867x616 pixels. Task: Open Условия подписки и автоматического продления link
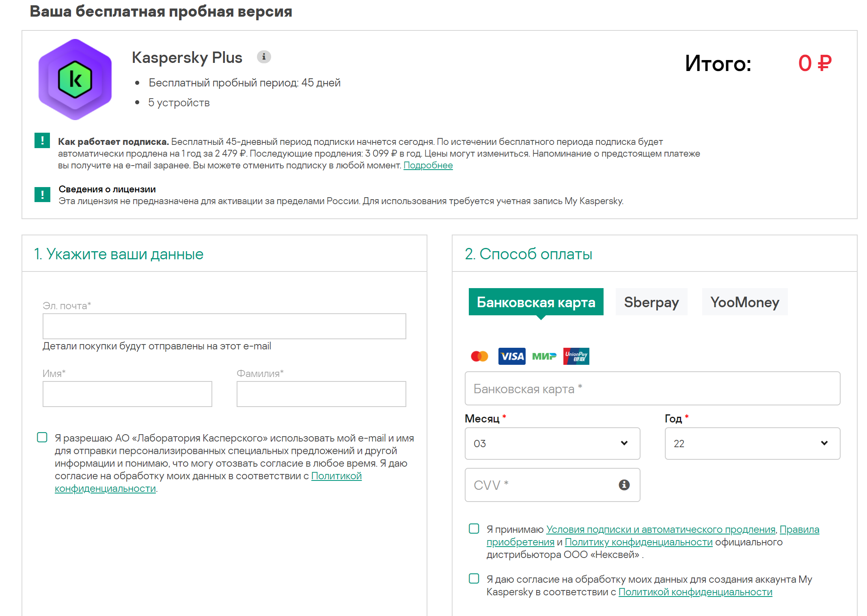[x=660, y=530]
